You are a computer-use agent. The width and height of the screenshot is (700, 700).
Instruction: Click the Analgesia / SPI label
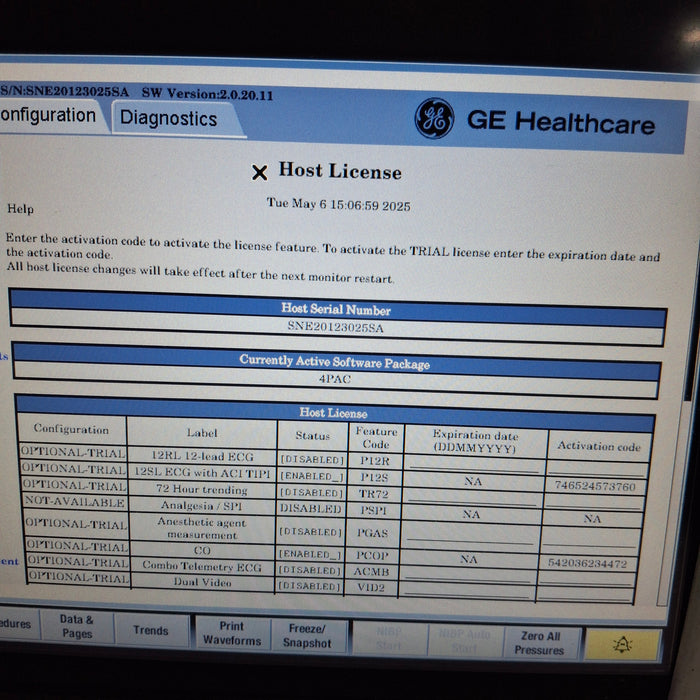tap(202, 505)
